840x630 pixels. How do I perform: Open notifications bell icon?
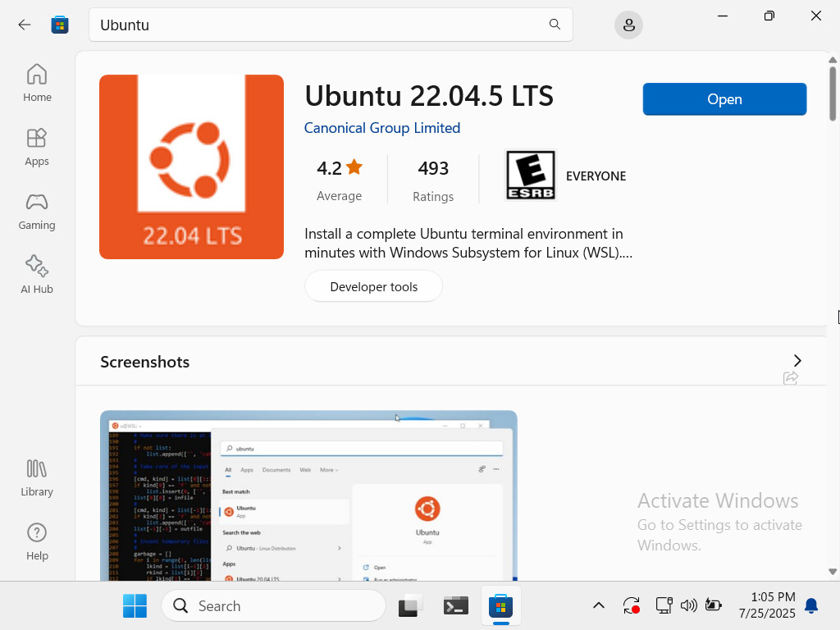(x=811, y=606)
